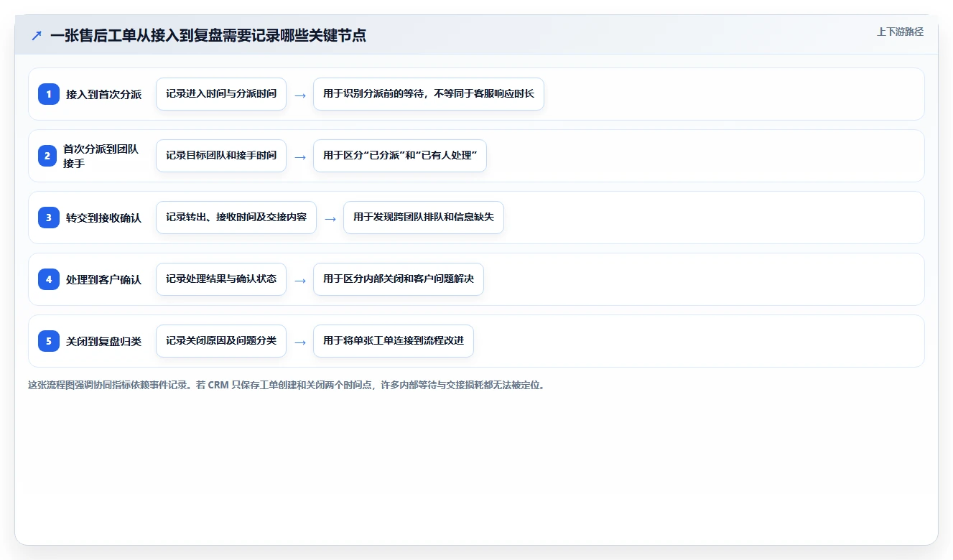The image size is (953, 560).
Task: Click the 记录进入时间与分派时间 box
Action: [221, 94]
